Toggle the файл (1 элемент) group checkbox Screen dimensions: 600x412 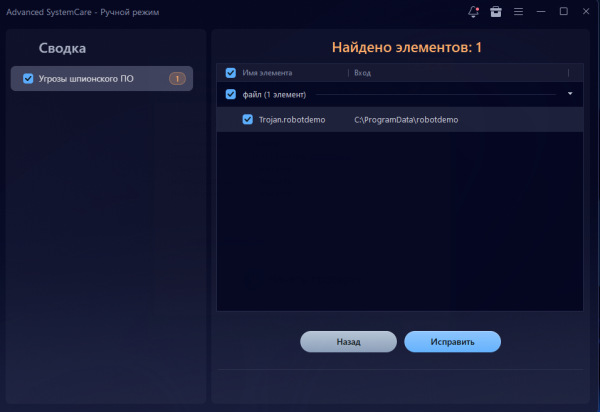tap(231, 94)
